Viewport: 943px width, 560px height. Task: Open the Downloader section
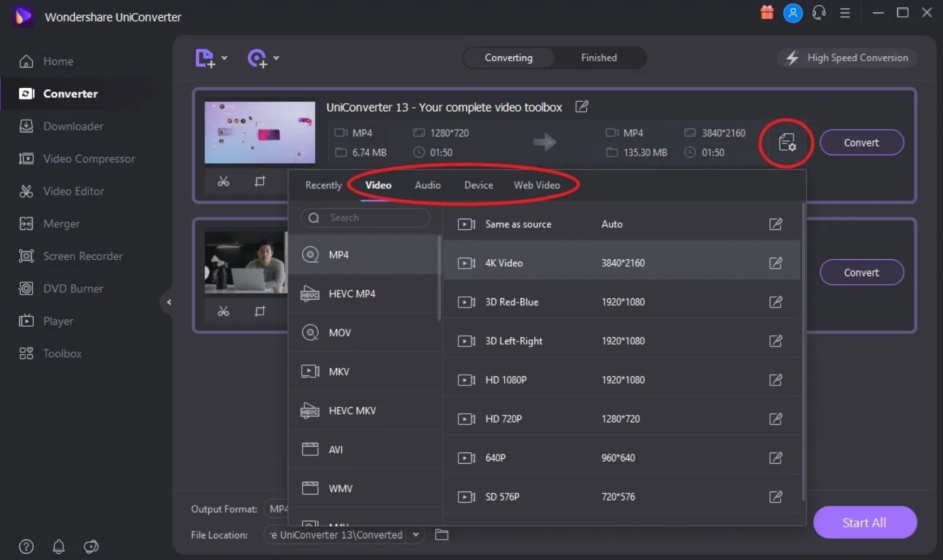[61, 126]
